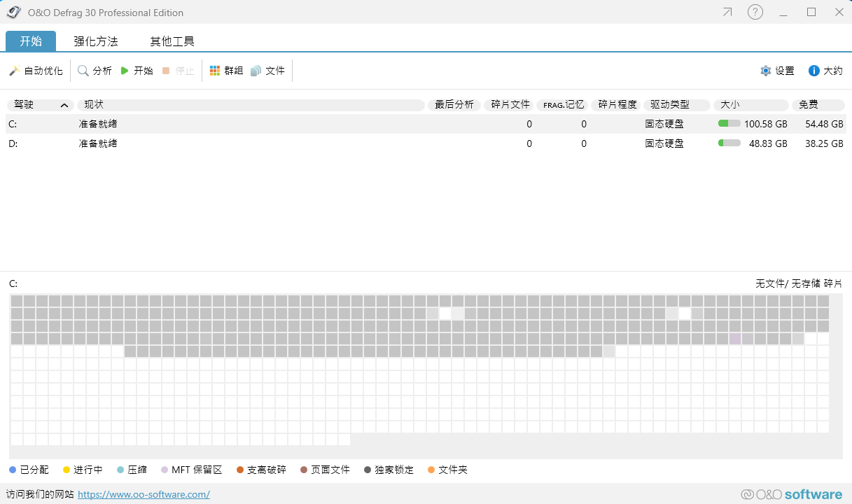The width and height of the screenshot is (852, 504).
Task: Sort by the 驾驶 column header arrow
Action: (x=64, y=105)
